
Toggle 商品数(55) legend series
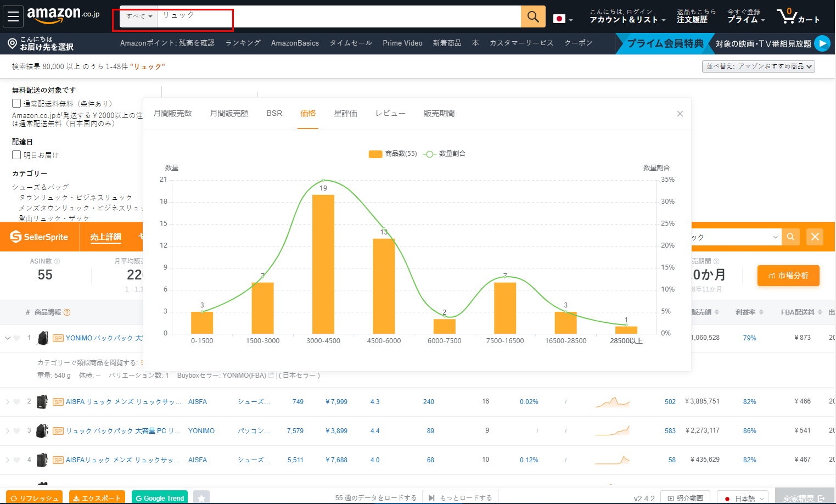393,154
